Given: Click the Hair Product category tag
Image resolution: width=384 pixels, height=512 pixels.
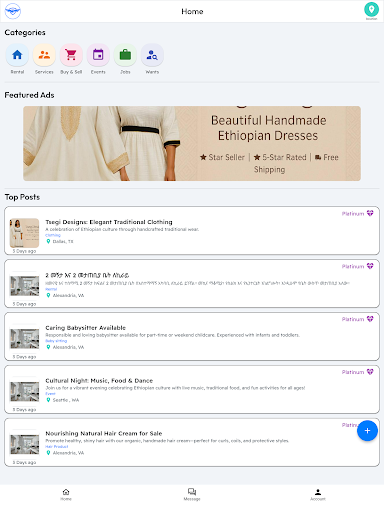Looking at the screenshot, I should click(x=57, y=447).
